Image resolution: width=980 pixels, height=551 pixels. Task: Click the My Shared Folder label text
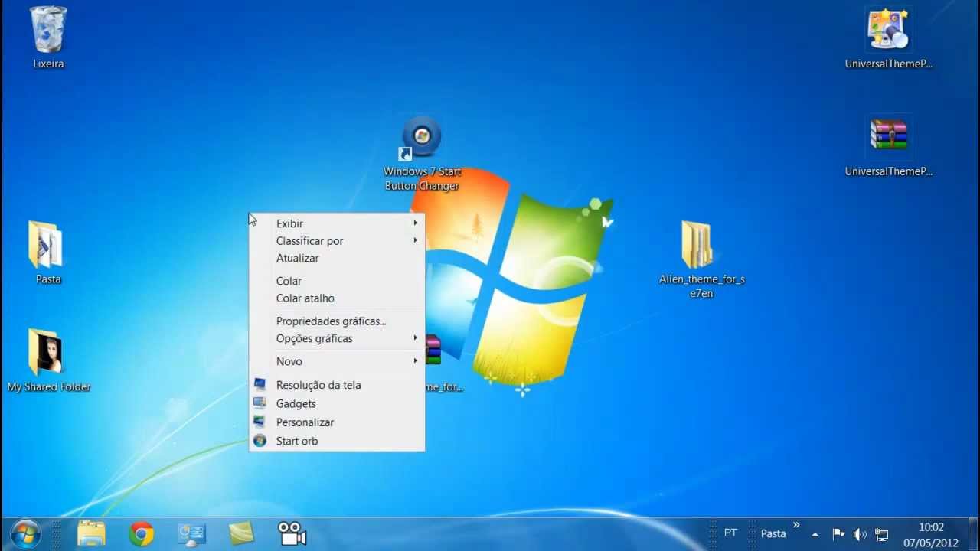point(49,387)
